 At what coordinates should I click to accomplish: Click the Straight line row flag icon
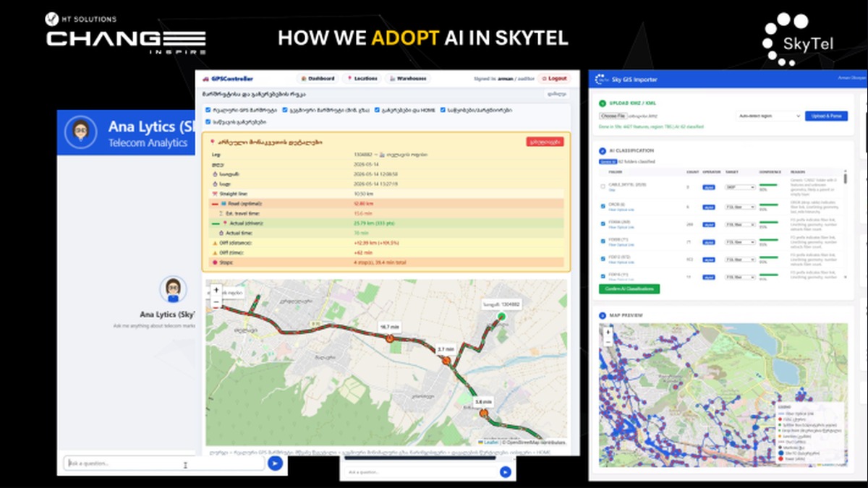click(215, 194)
